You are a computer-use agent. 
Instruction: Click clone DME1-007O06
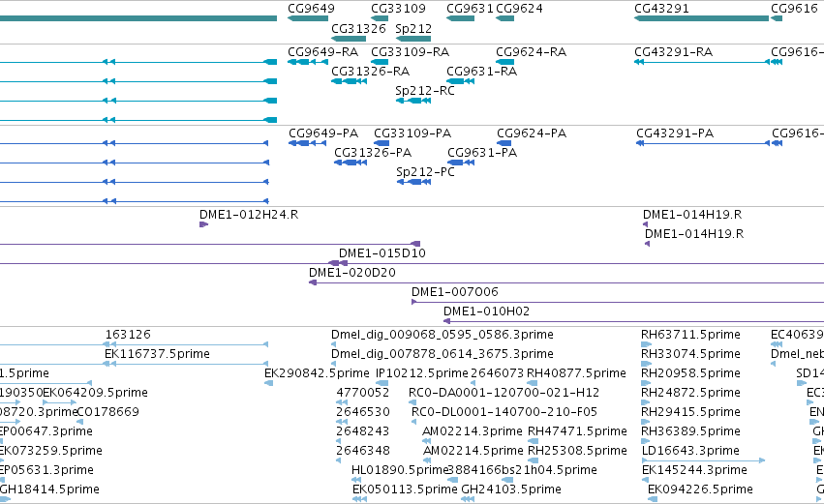[x=454, y=292]
